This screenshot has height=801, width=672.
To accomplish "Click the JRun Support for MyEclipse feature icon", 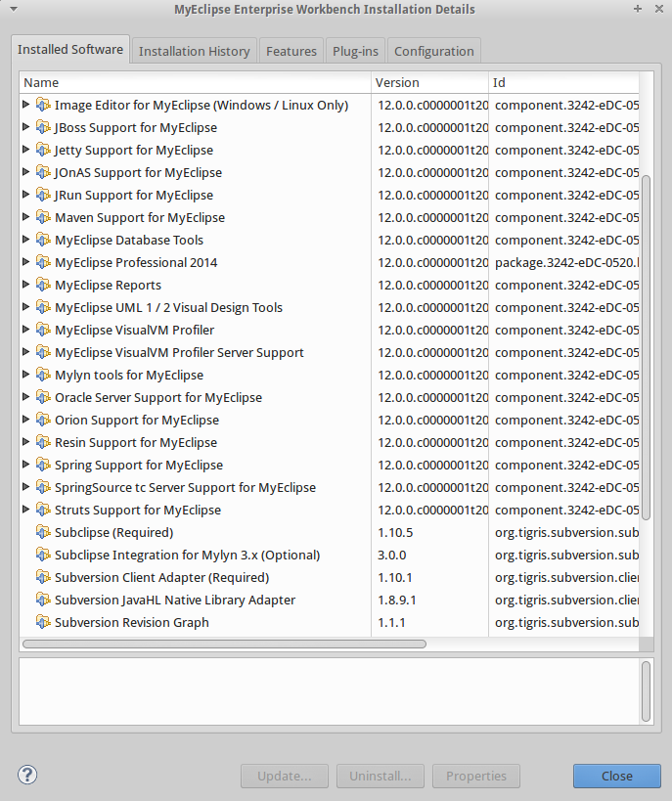I will coord(43,195).
